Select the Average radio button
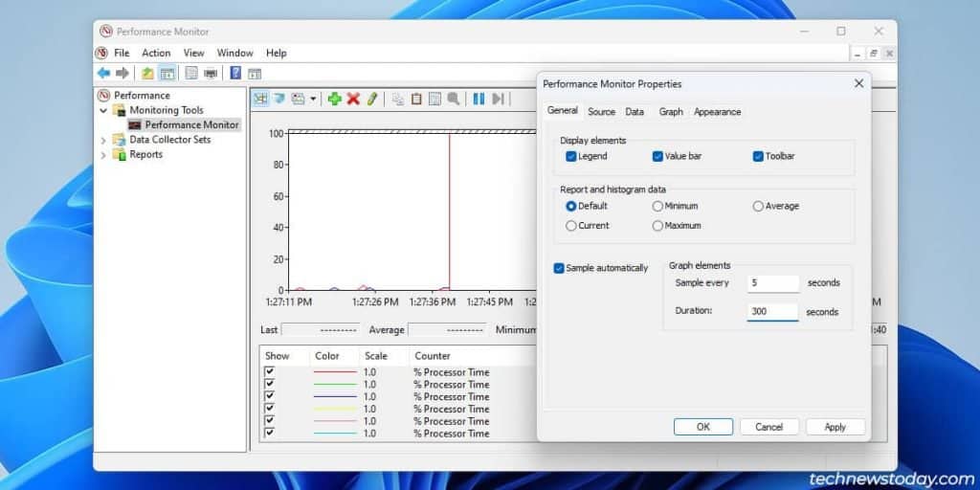This screenshot has width=980, height=490. tap(758, 206)
